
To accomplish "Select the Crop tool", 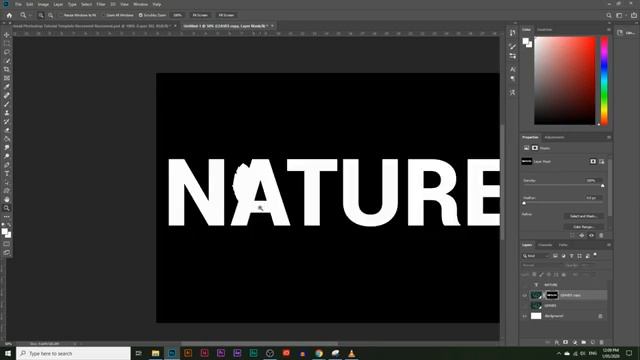I will tap(7, 69).
